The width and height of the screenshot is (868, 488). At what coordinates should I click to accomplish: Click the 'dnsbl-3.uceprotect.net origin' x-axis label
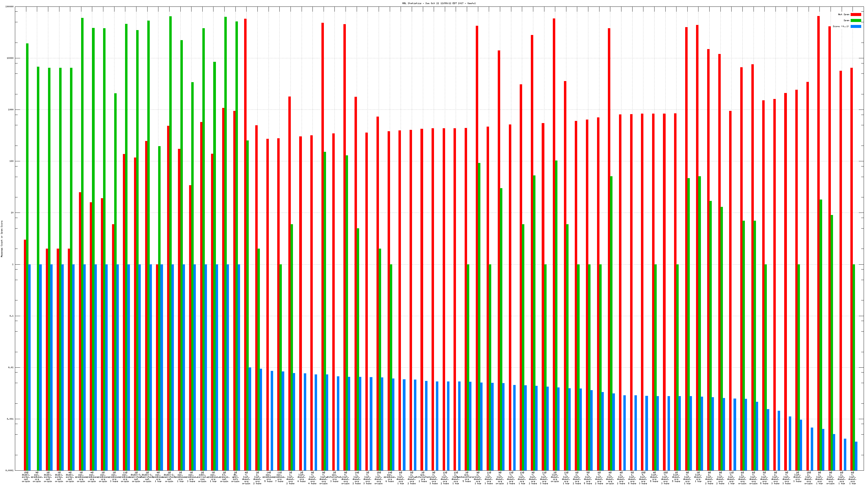pyautogui.click(x=136, y=477)
